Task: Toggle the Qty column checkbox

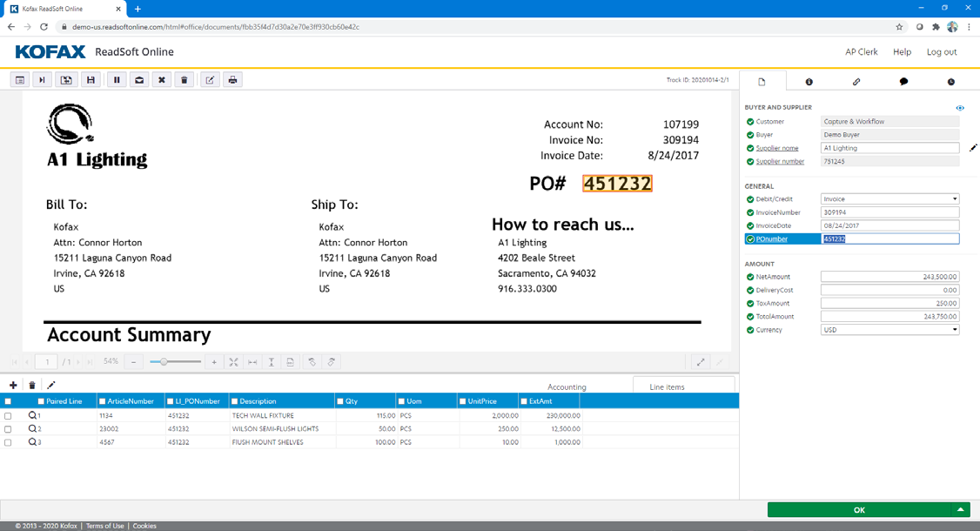Action: pos(340,401)
